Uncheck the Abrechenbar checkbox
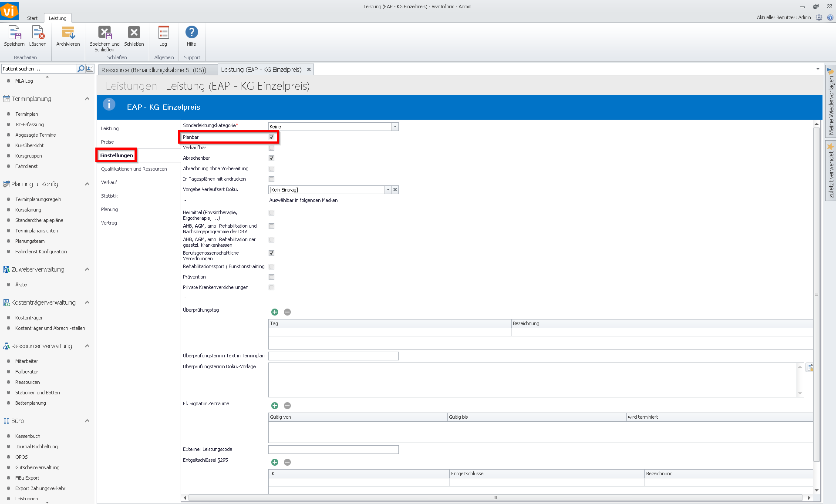The width and height of the screenshot is (836, 504). pos(272,158)
